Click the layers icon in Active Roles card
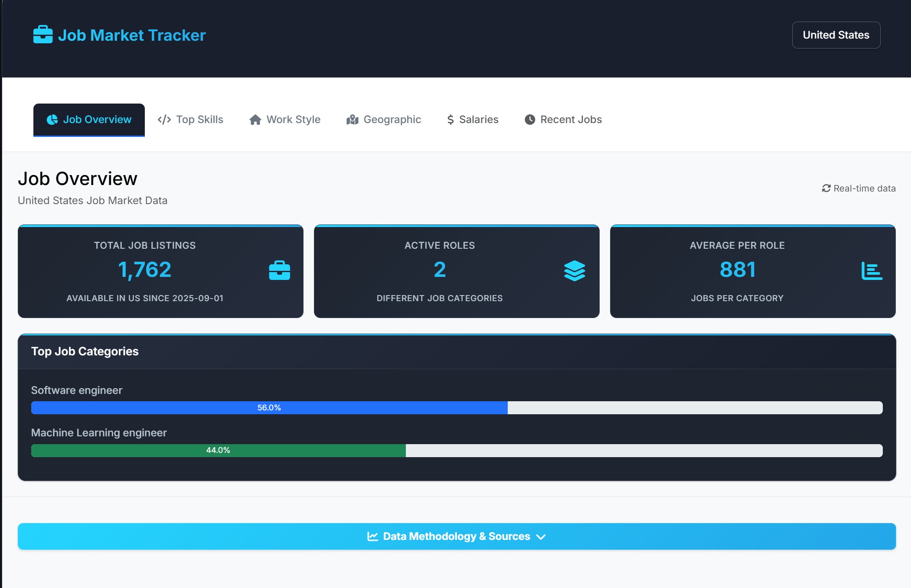 point(575,271)
